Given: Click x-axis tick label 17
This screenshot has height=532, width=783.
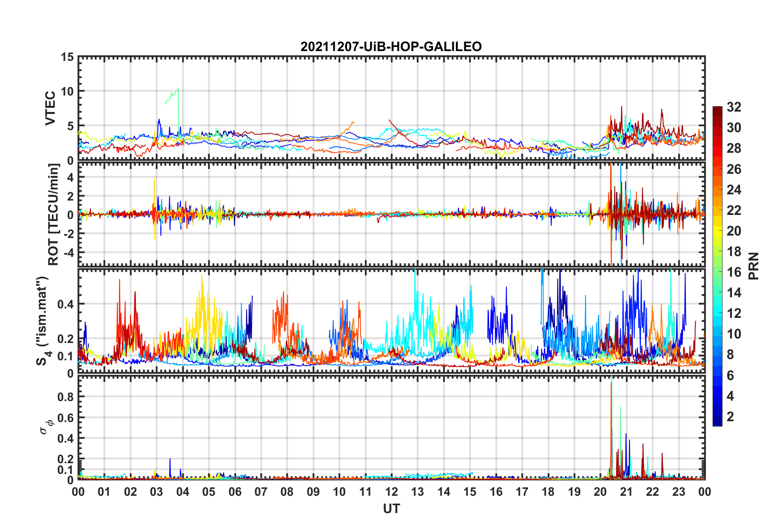Looking at the screenshot, I should [x=522, y=492].
